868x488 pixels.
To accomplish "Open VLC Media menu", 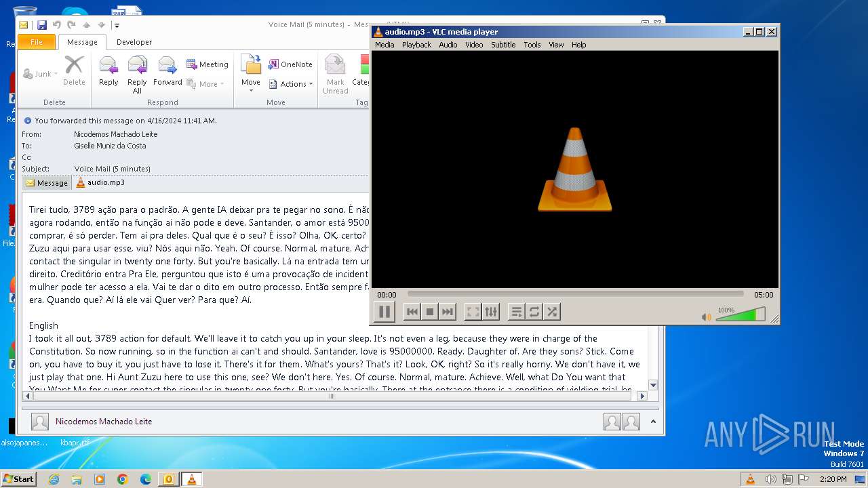I will [384, 45].
